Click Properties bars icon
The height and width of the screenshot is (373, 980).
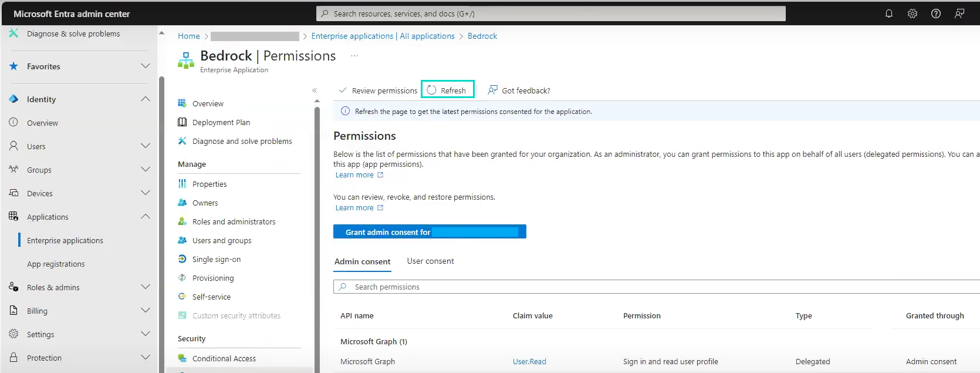coord(182,184)
